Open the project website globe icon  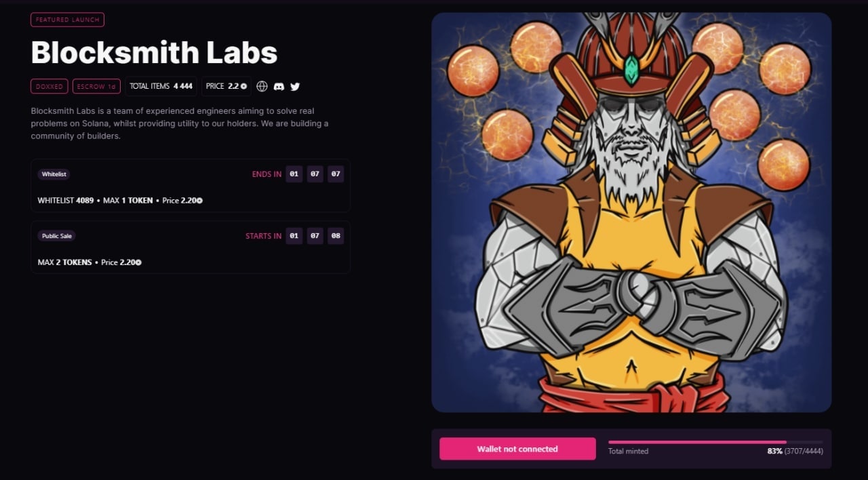pyautogui.click(x=262, y=86)
